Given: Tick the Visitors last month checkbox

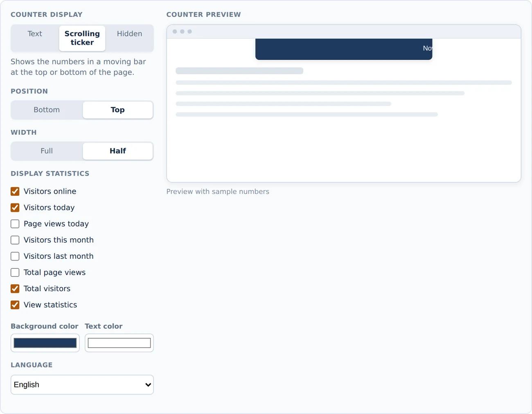Looking at the screenshot, I should 15,256.
